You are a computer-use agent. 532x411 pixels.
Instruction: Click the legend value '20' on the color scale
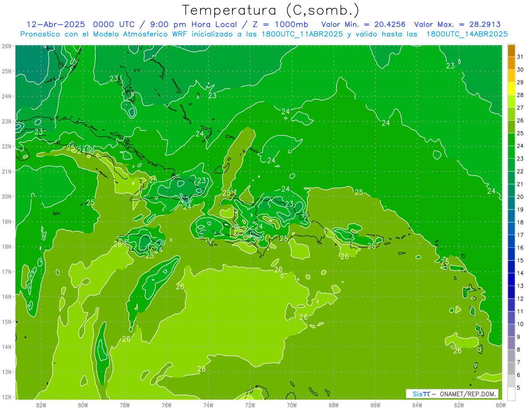tap(520, 196)
